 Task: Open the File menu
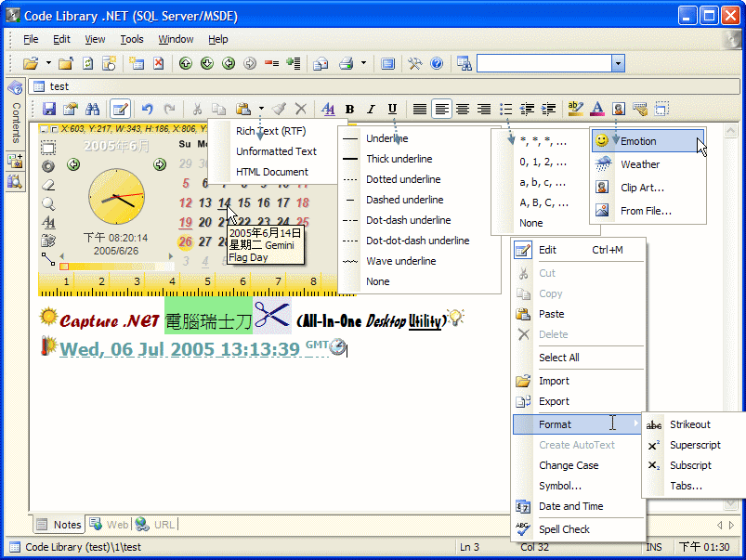31,39
